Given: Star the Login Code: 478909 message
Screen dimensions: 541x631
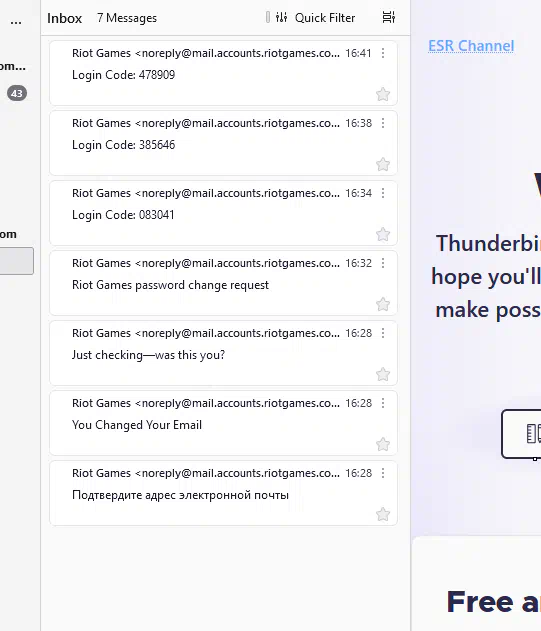Looking at the screenshot, I should pos(383,94).
